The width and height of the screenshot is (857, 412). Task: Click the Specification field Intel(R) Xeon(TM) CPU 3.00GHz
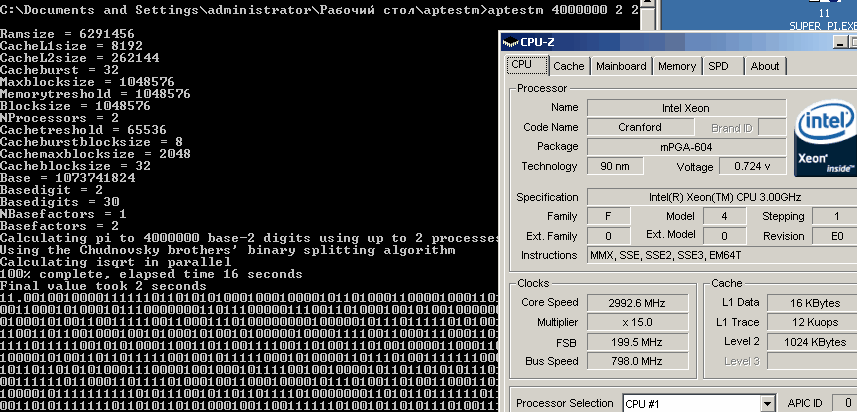724,197
